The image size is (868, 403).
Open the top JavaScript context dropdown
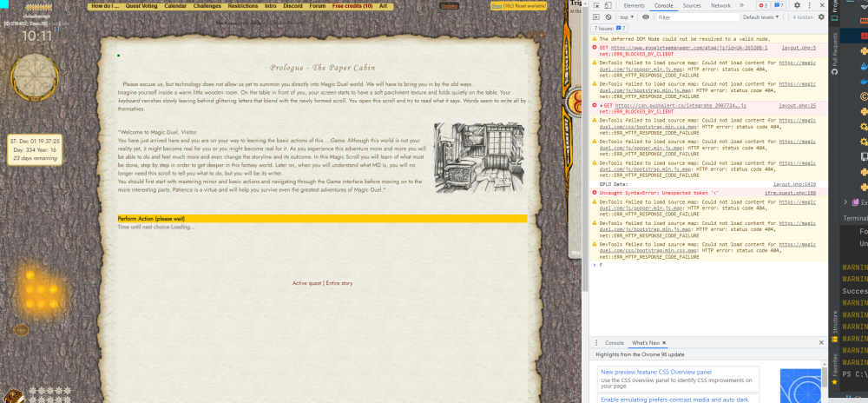click(x=628, y=17)
